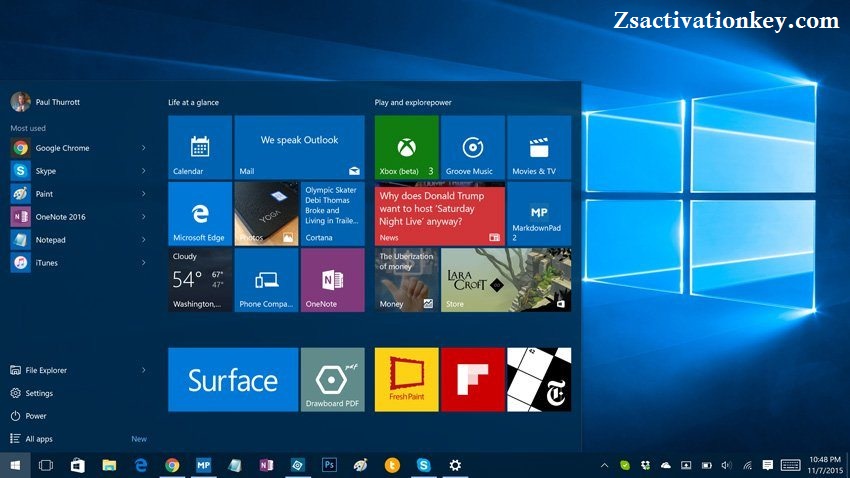Open the Paint icon on the taskbar
This screenshot has height=478, width=850.
click(x=360, y=465)
